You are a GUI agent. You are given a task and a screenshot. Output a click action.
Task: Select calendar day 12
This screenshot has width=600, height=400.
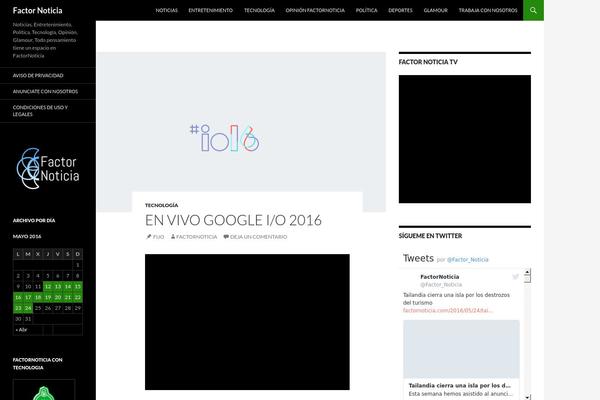tap(48, 286)
